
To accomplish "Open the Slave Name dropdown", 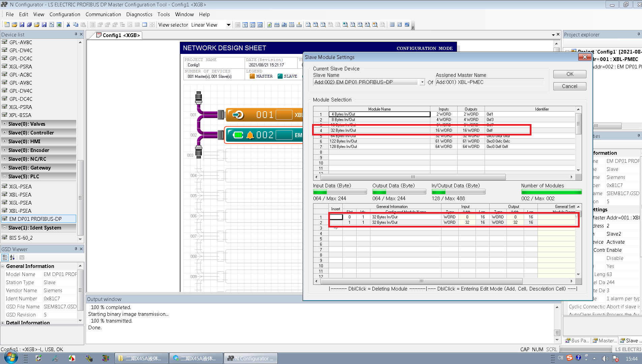I will [x=422, y=82].
